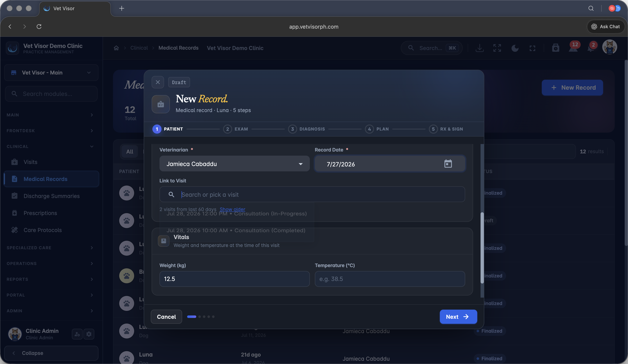Go to step 2 Exam
This screenshot has height=364, width=628.
tap(235, 129)
